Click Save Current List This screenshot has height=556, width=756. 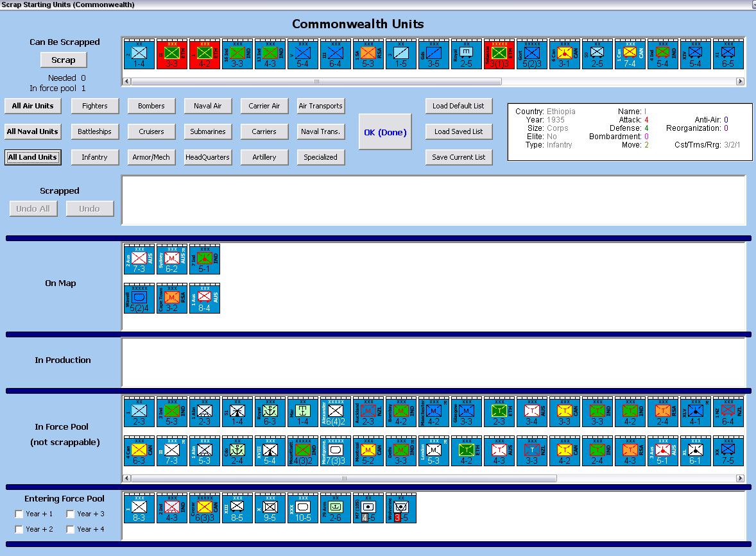458,157
